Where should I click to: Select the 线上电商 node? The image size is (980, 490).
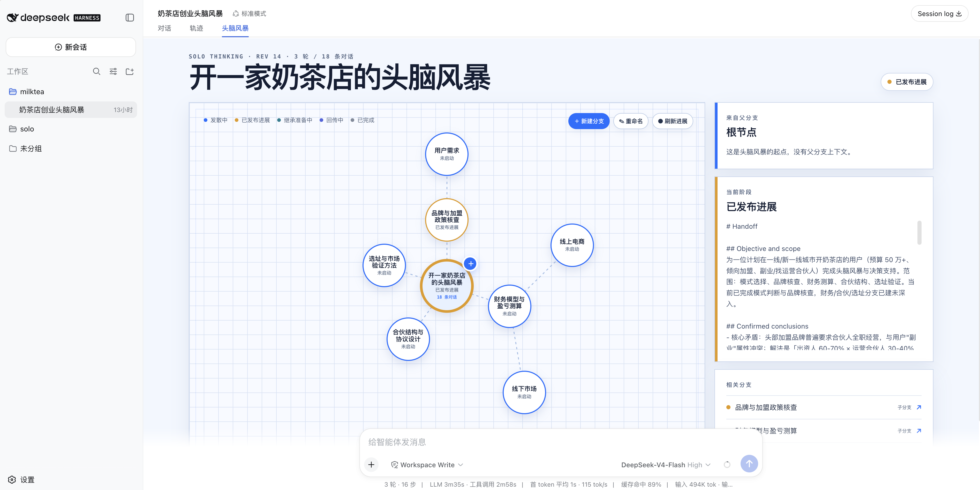(x=572, y=245)
